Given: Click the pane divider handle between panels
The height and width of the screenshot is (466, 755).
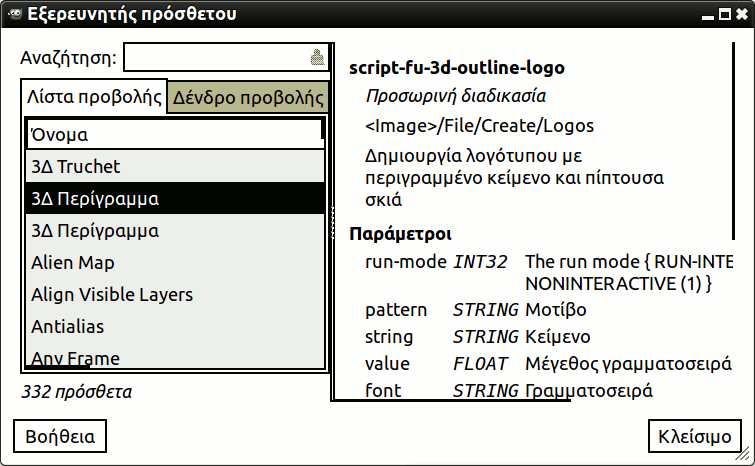Looking at the screenshot, I should [x=332, y=223].
